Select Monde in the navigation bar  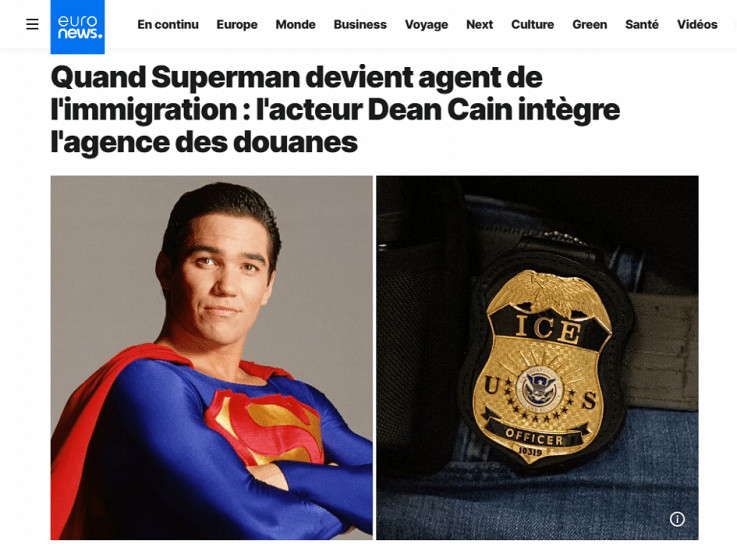pyautogui.click(x=295, y=24)
